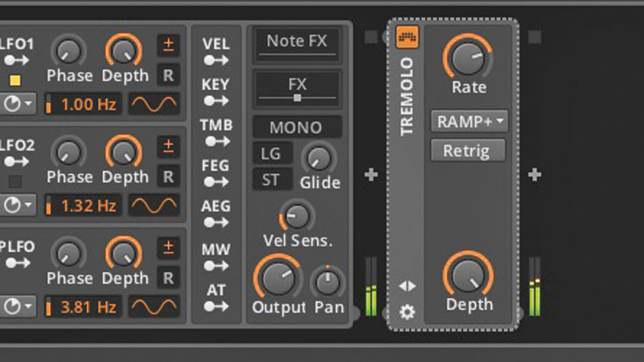Click the 1.32 Hz rate field

(x=84, y=205)
